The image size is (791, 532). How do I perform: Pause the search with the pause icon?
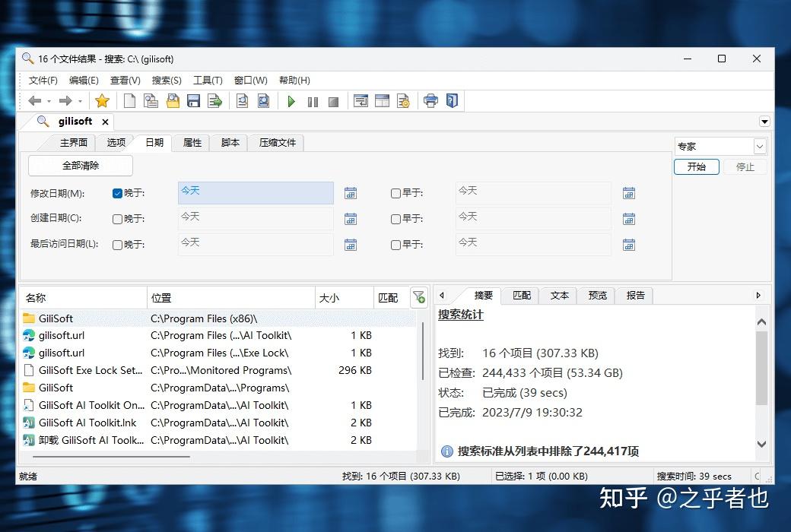point(313,100)
